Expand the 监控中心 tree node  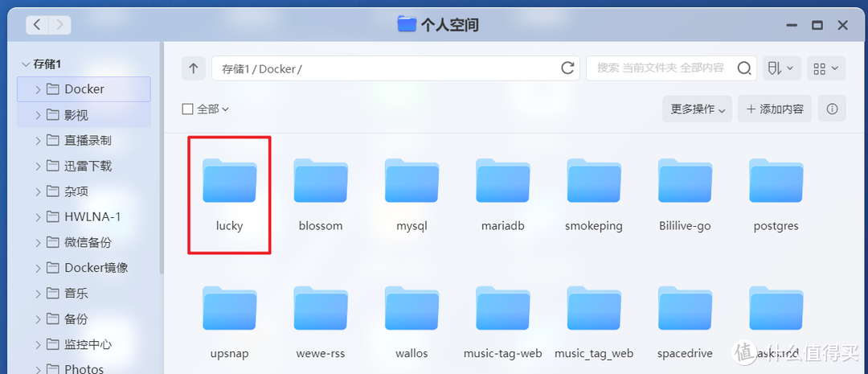[38, 344]
